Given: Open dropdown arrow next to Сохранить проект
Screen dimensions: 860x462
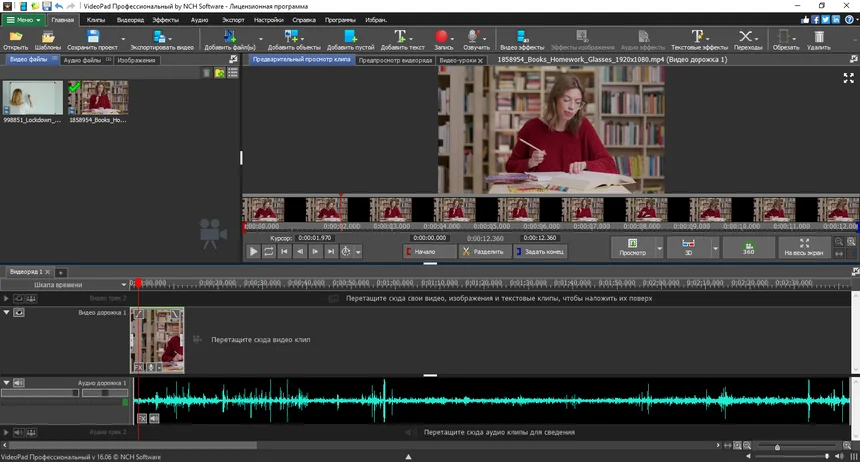Looking at the screenshot, I should (x=123, y=40).
